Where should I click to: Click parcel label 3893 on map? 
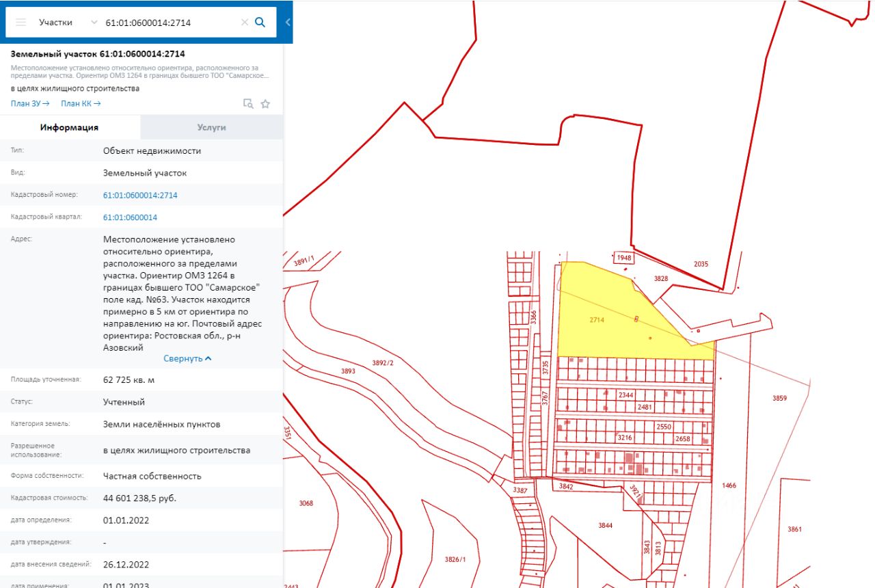point(349,371)
